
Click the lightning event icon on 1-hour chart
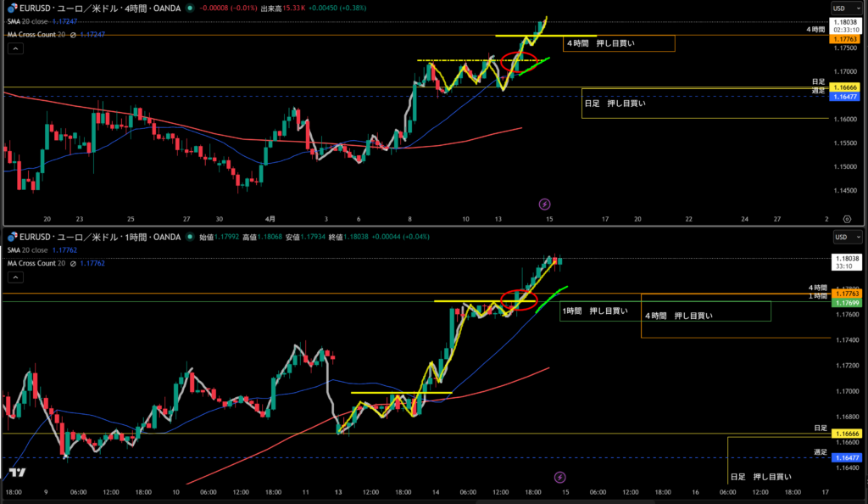pos(559,478)
